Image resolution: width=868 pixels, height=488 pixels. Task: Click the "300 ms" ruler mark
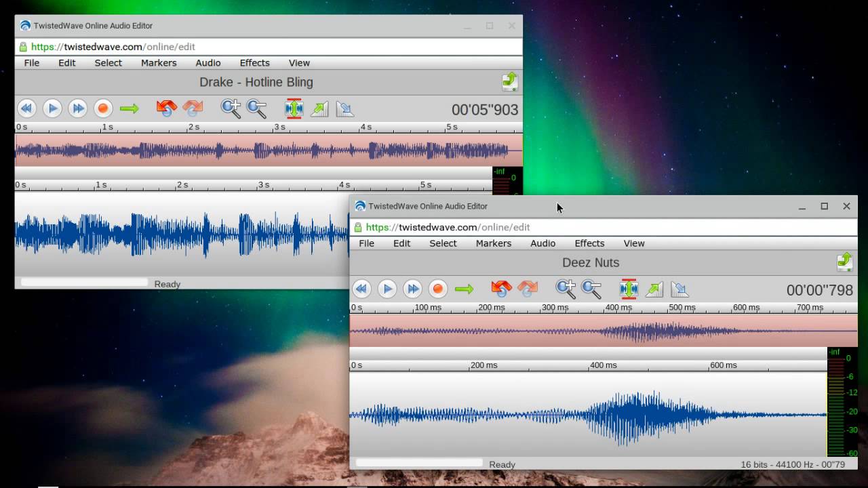(555, 308)
